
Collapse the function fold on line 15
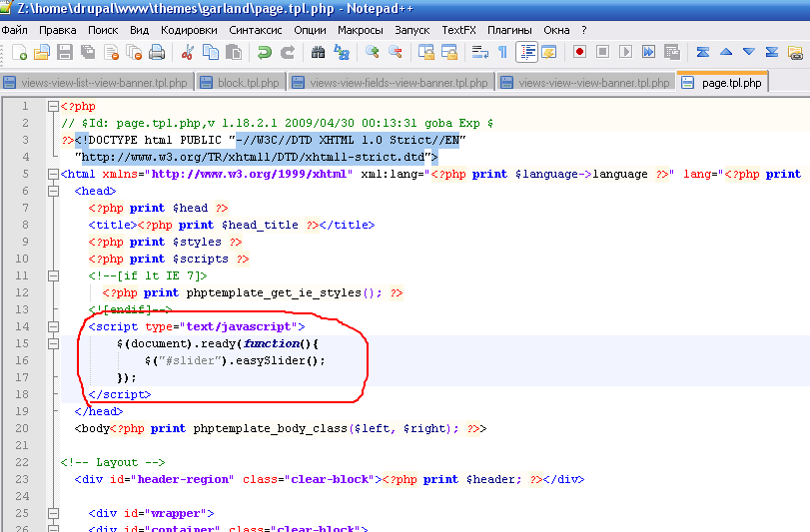[53, 343]
